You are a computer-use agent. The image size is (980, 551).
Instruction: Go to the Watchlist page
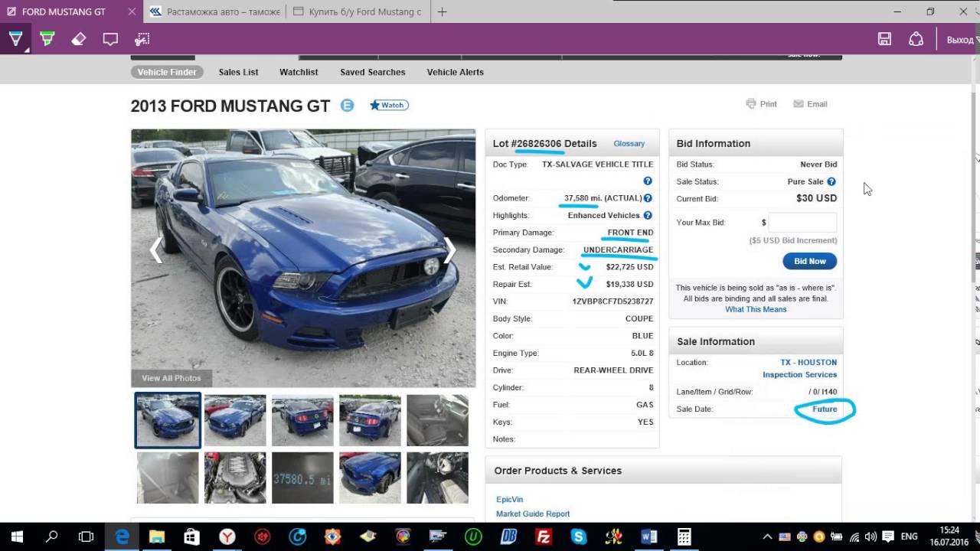(x=299, y=72)
